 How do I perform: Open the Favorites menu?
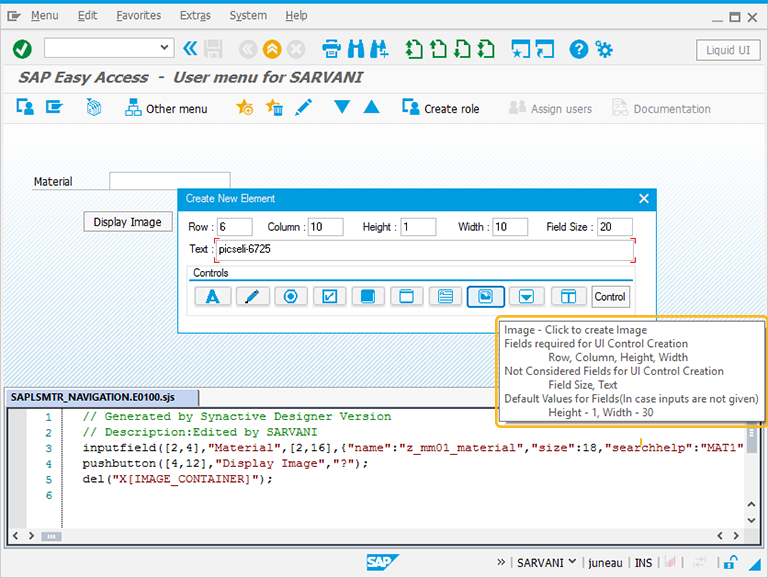point(139,16)
